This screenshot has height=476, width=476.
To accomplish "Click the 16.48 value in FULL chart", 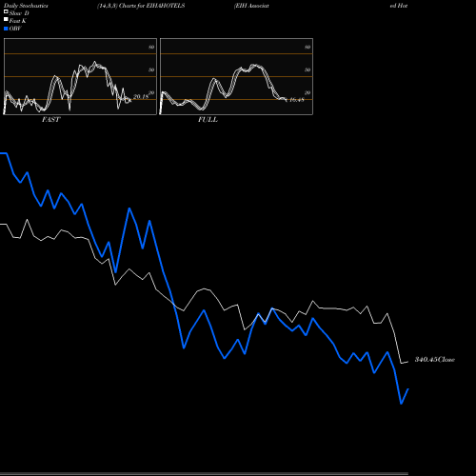I will [x=297, y=100].
